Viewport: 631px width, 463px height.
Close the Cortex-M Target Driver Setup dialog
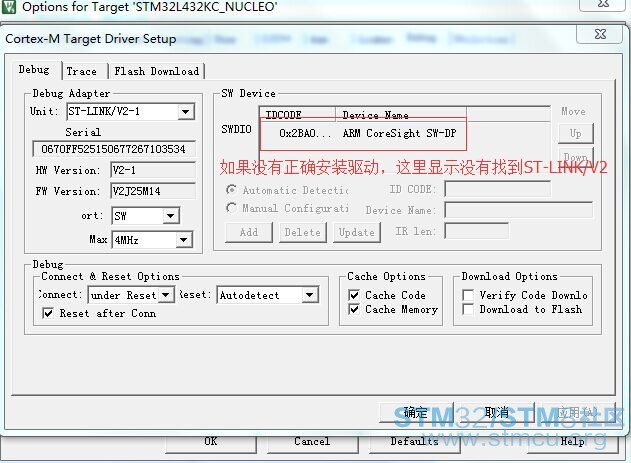point(600,34)
